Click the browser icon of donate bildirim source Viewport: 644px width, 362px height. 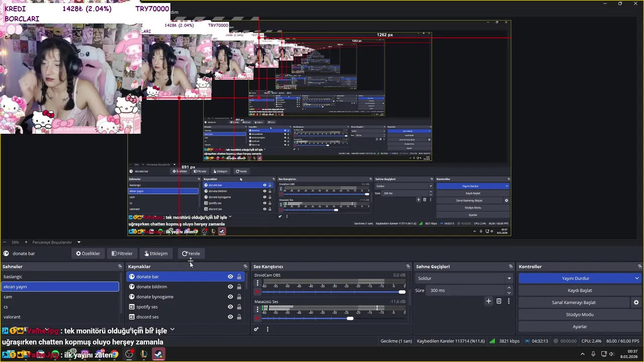pos(132,287)
